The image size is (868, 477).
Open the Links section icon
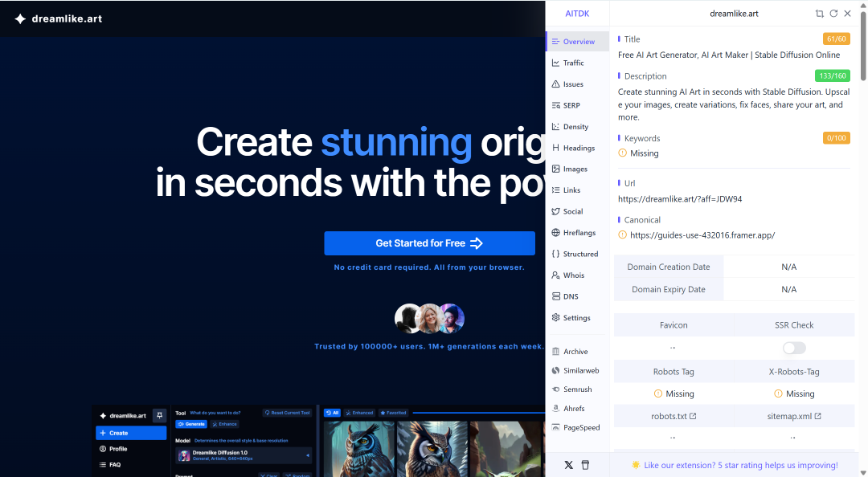click(556, 190)
